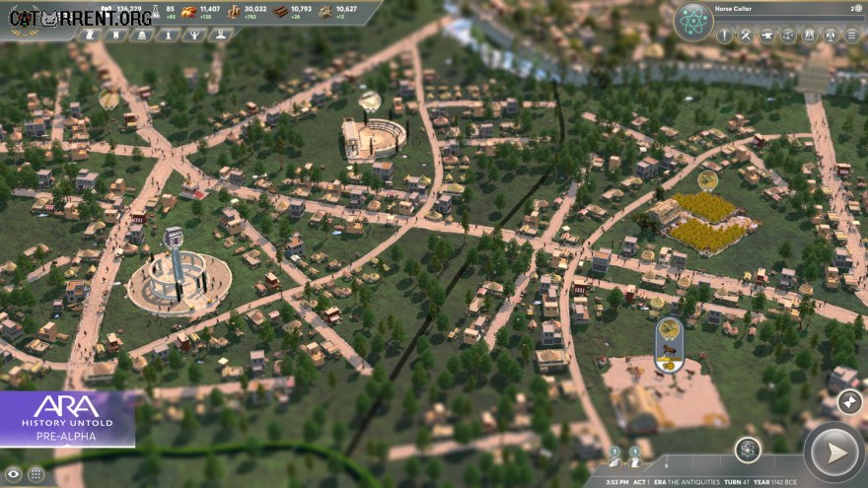Click the resource icon showing 30,032
The image size is (868, 488).
pos(247,12)
